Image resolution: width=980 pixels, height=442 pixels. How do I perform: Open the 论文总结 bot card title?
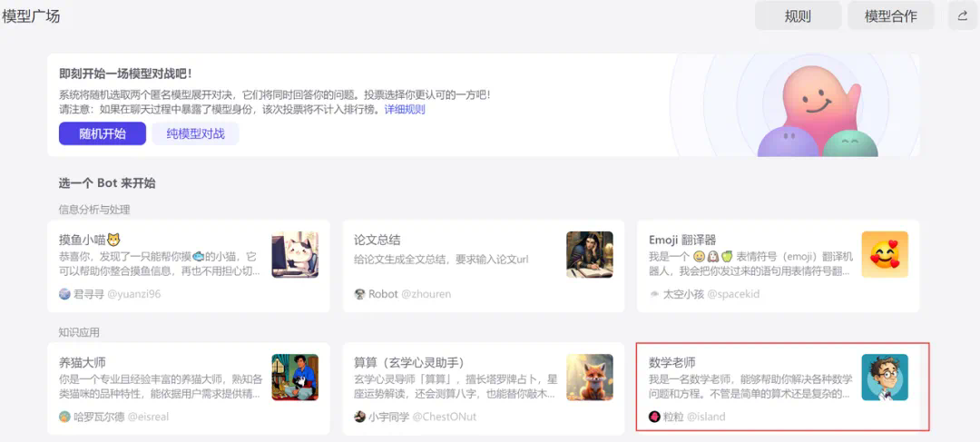click(x=377, y=240)
